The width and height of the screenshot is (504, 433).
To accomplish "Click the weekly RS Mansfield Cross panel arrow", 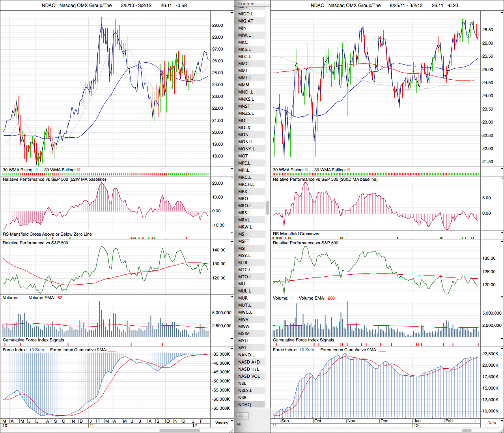I will coord(232,234).
